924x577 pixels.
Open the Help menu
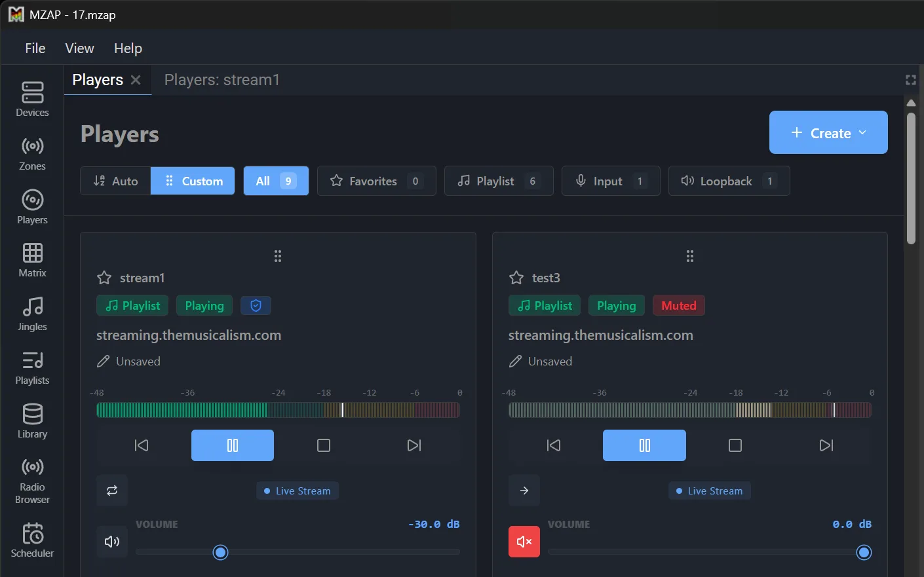[x=128, y=48]
